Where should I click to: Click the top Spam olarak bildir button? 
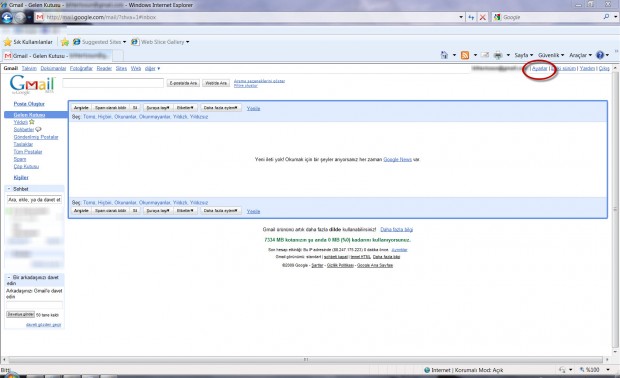pyautogui.click(x=111, y=108)
